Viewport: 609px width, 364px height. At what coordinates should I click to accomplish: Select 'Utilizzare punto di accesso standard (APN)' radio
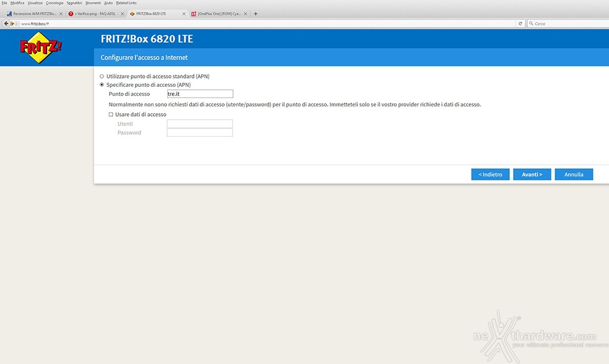point(102,77)
